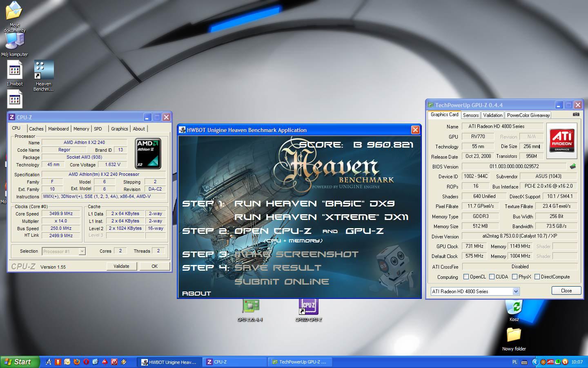
Task: Click the BIOS save chip icon in GPU-Z
Action: click(x=573, y=166)
